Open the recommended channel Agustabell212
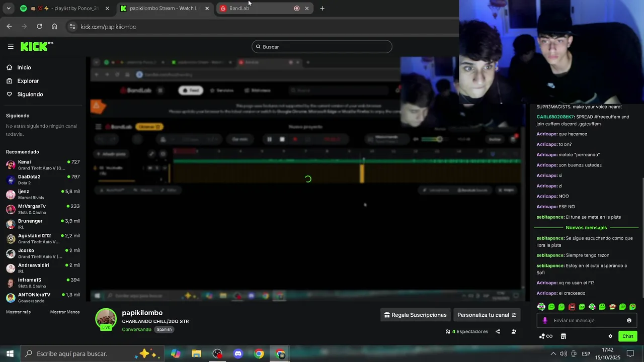Image resolution: width=644 pixels, height=362 pixels. [x=43, y=239]
